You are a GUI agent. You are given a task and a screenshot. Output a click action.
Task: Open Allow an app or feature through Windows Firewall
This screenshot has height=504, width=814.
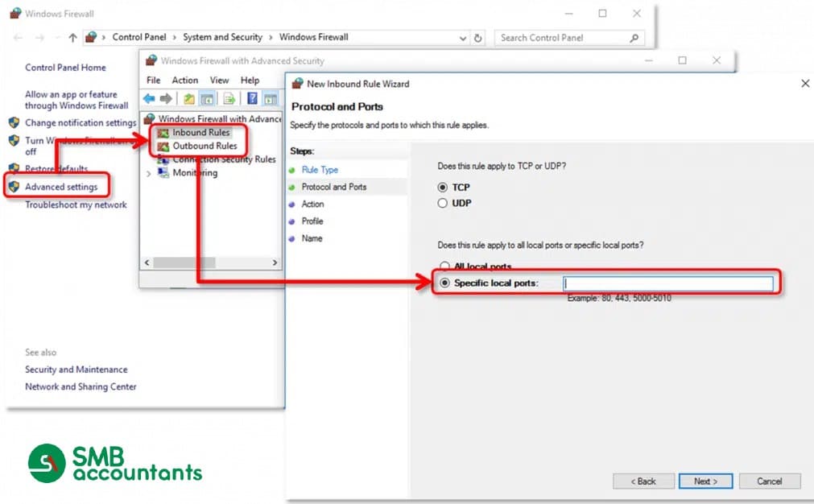76,100
